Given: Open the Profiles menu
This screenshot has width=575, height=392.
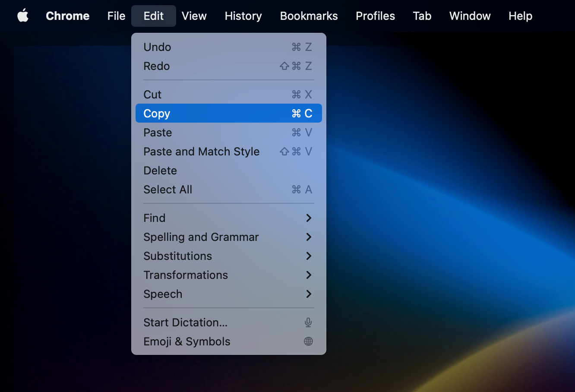Looking at the screenshot, I should tap(376, 16).
